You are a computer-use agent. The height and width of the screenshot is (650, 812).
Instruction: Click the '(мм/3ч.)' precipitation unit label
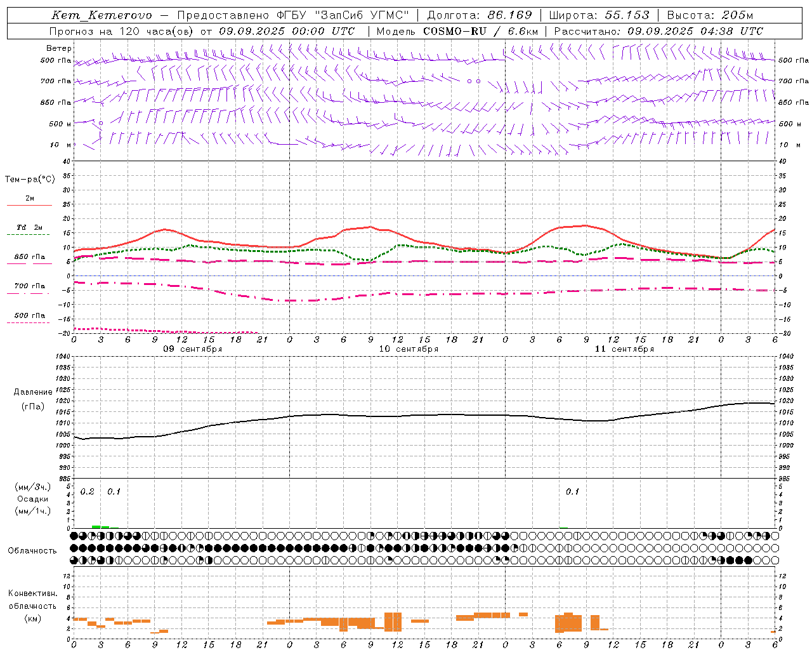[x=33, y=487]
